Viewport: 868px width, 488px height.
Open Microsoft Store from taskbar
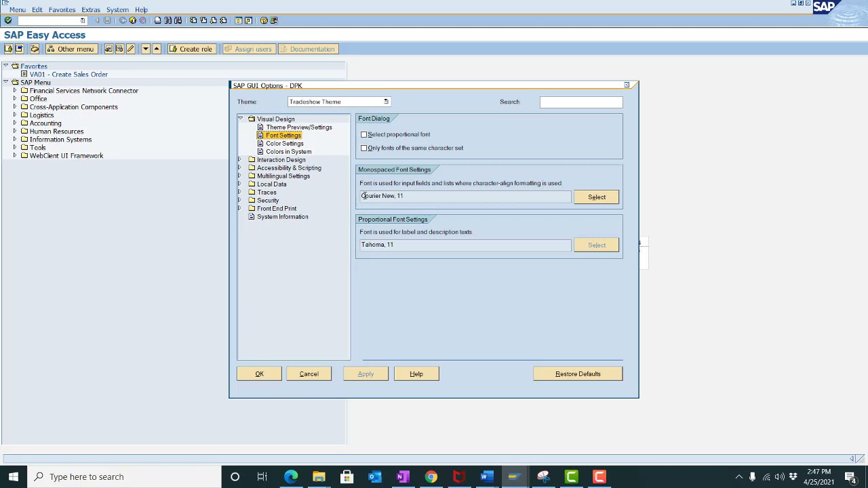(x=347, y=476)
